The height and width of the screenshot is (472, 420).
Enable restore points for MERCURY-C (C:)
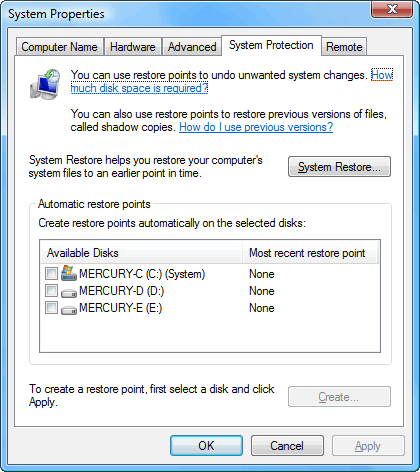51,274
